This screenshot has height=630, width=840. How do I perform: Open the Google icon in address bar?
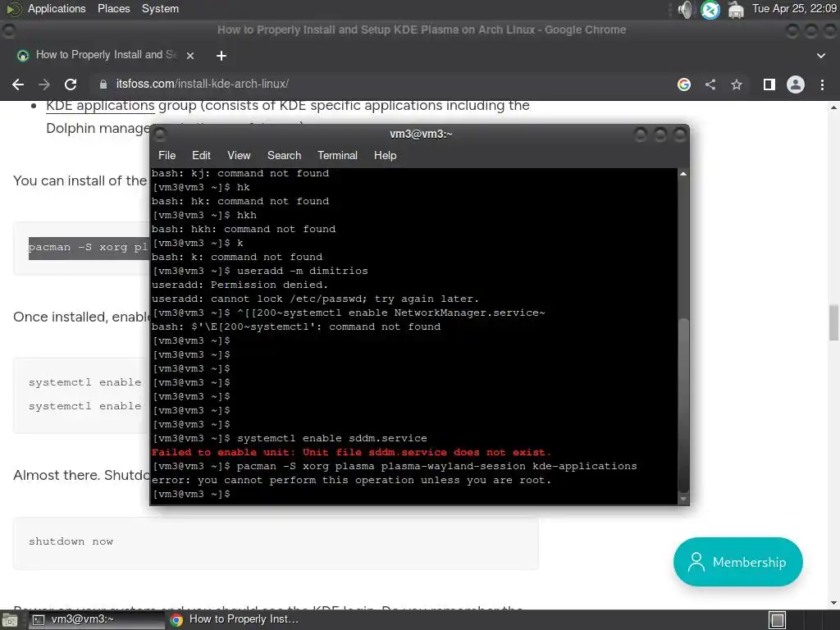click(x=683, y=84)
